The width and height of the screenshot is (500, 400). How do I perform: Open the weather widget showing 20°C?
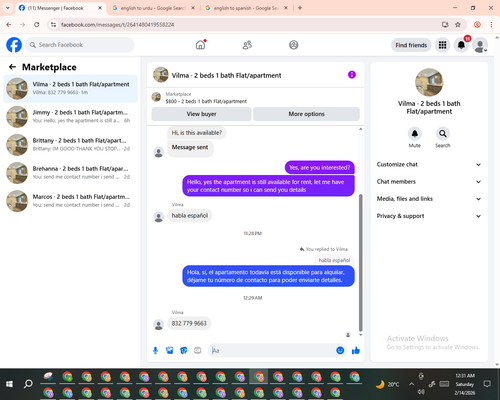pos(387,384)
